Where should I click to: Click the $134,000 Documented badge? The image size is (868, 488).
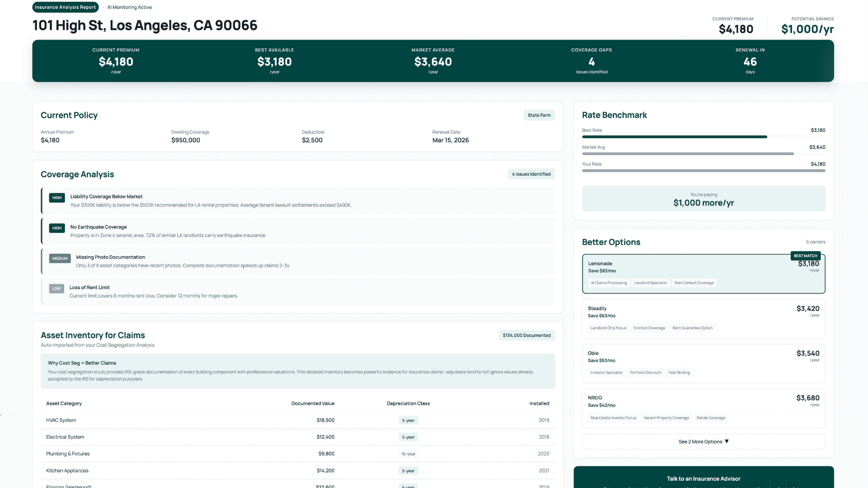click(x=527, y=335)
